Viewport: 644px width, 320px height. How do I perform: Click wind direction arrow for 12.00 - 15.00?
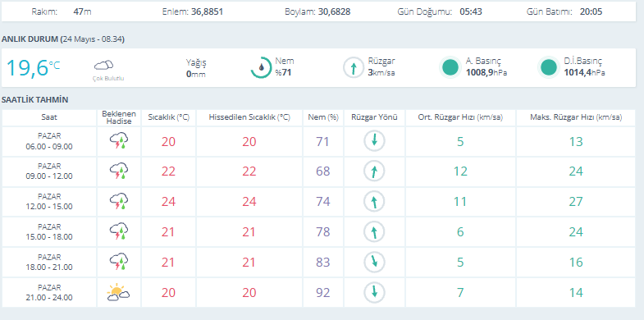click(374, 202)
